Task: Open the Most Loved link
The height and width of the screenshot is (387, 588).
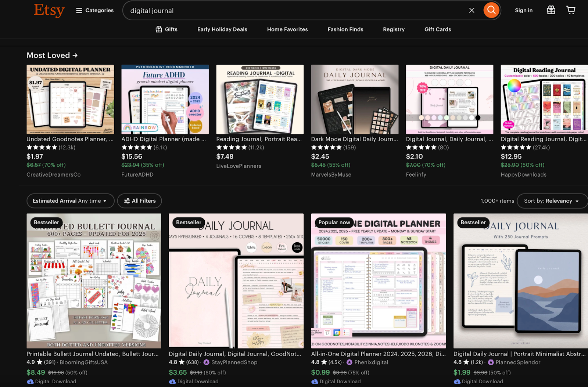Action: [52, 55]
